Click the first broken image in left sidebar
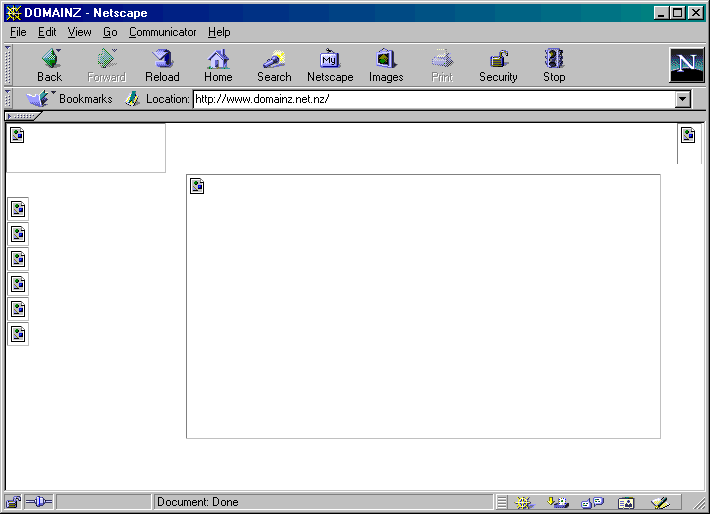This screenshot has width=710, height=514. [x=18, y=209]
